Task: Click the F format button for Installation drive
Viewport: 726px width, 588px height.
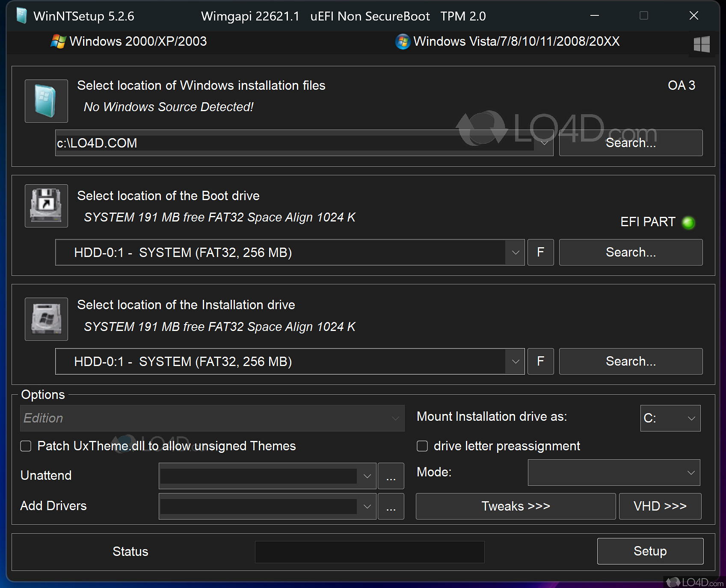Action: pos(541,361)
